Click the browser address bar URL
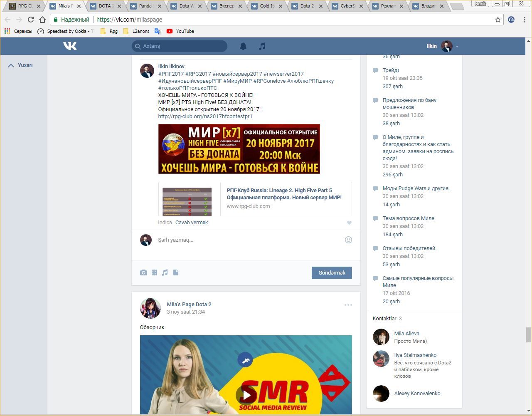This screenshot has width=532, height=416. click(129, 20)
